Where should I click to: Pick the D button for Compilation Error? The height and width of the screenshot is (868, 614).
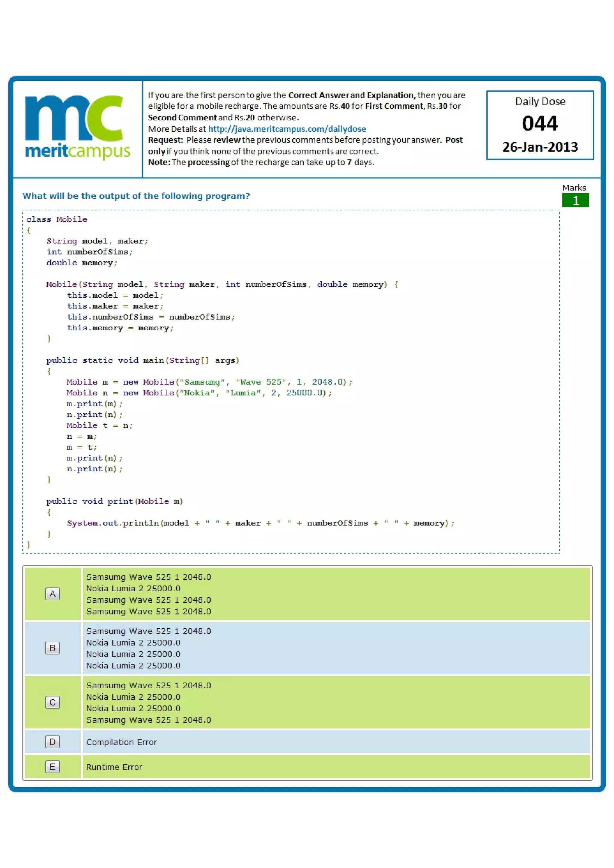pyautogui.click(x=52, y=742)
